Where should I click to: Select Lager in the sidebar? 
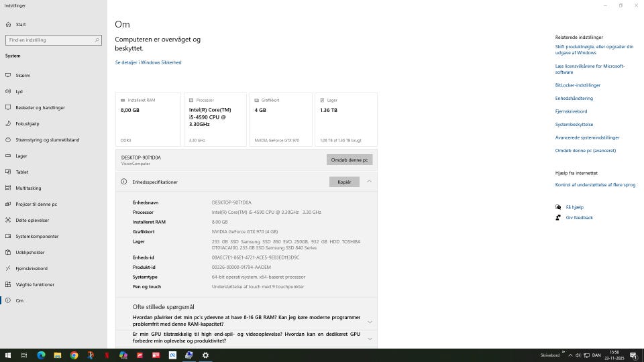[54, 156]
